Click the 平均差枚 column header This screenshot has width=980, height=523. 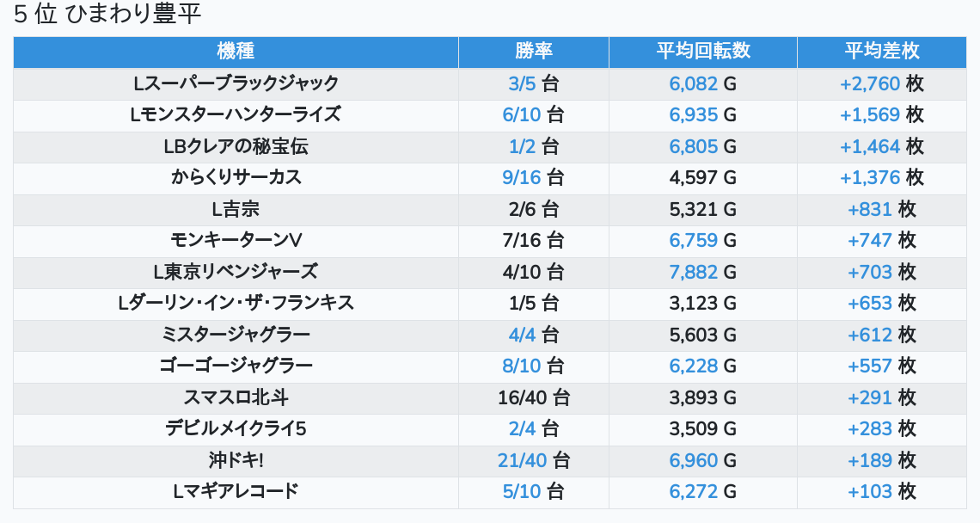[881, 52]
